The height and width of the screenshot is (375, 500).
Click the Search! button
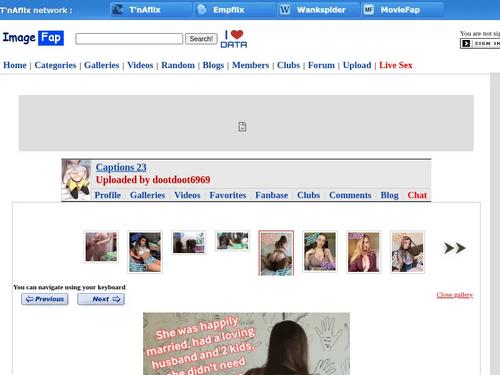tap(201, 39)
